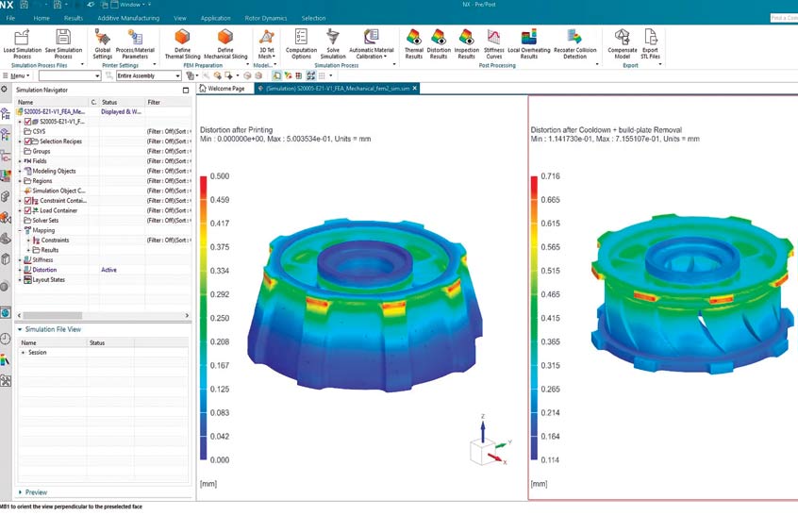This screenshot has width=798, height=532.
Task: Collapse the Mapping tree node
Action: [x=20, y=230]
